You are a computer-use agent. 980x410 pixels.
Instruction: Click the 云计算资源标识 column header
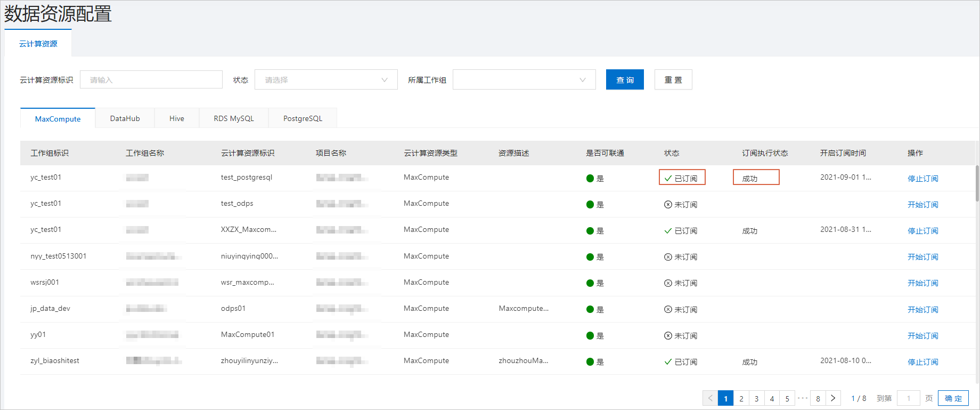[x=248, y=153]
